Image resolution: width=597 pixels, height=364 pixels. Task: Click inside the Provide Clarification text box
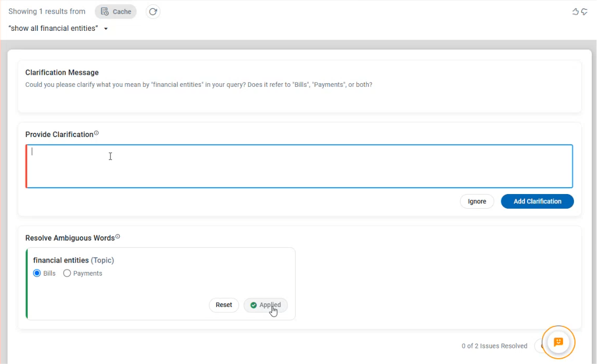coord(299,166)
